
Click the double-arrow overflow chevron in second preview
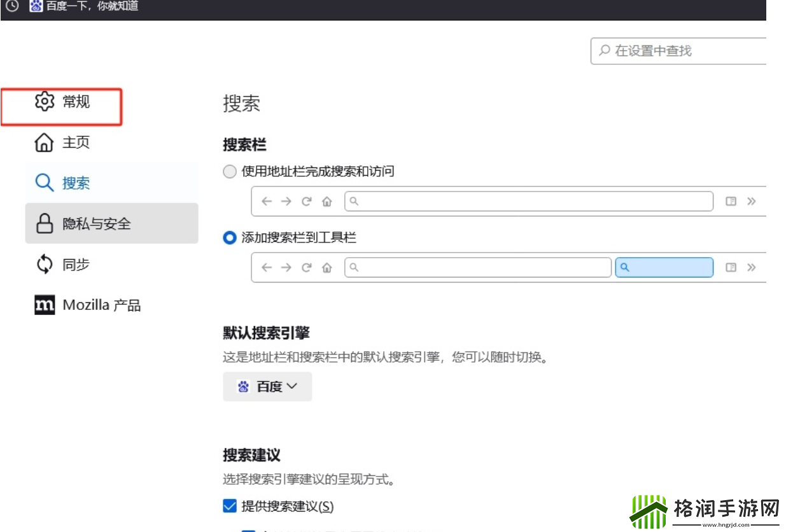coord(752,267)
